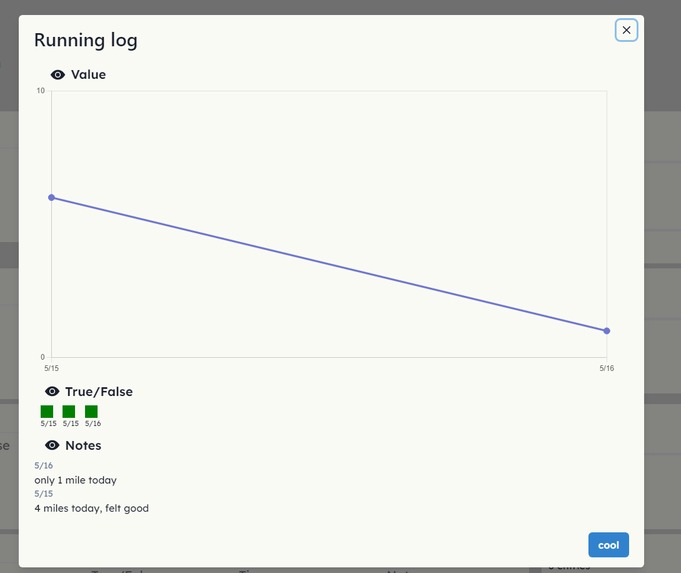Click the 'Notes' section heading
Viewport: 681px width, 573px height.
pos(83,445)
